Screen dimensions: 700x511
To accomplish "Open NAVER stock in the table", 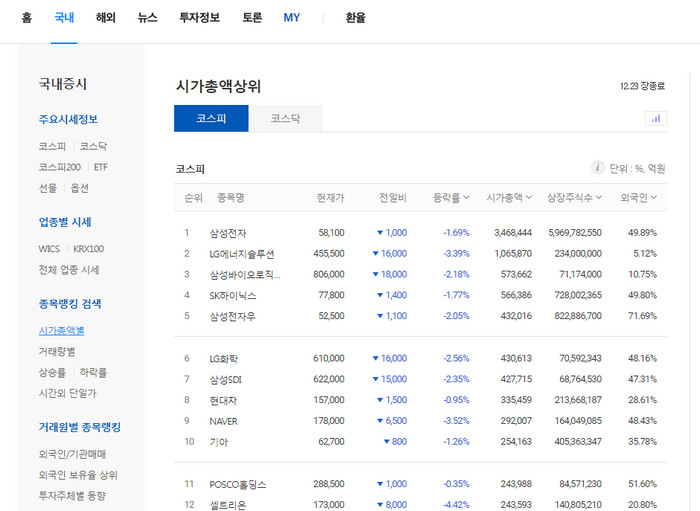I will [223, 421].
